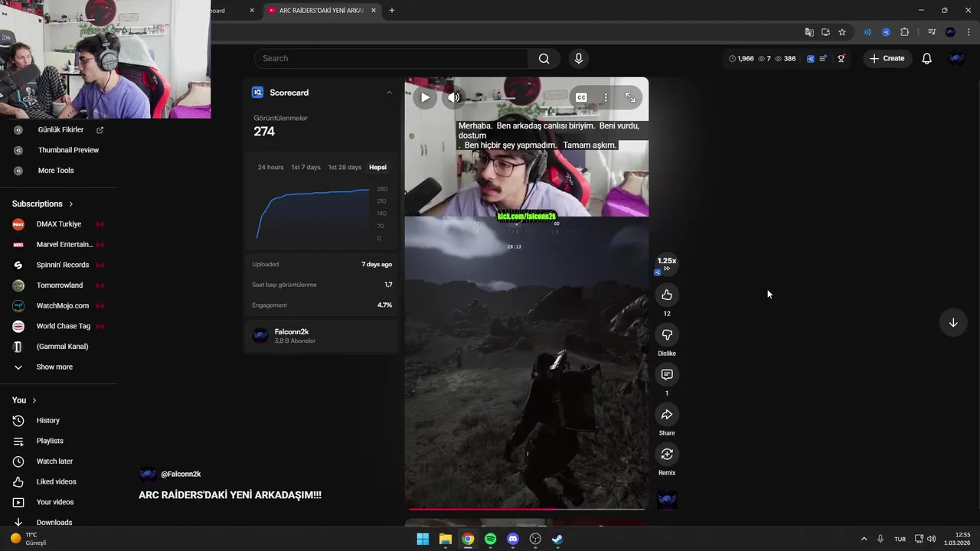Open vidIQ list icon in stats bar
The width and height of the screenshot is (980, 551).
coord(823,58)
